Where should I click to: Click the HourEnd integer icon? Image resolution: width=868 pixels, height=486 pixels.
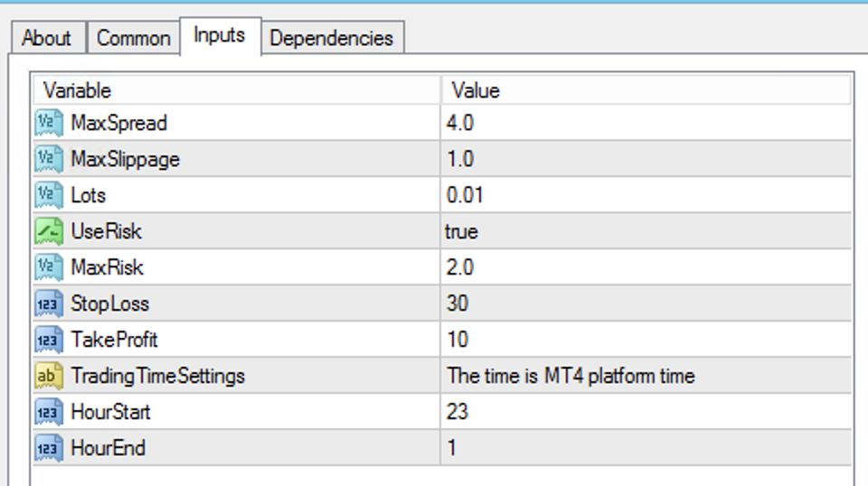point(49,448)
